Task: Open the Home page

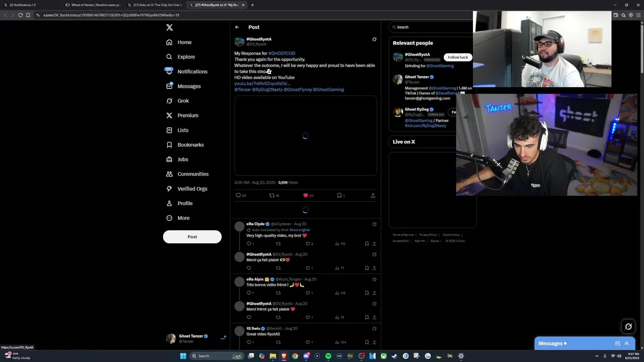Action: (179, 42)
